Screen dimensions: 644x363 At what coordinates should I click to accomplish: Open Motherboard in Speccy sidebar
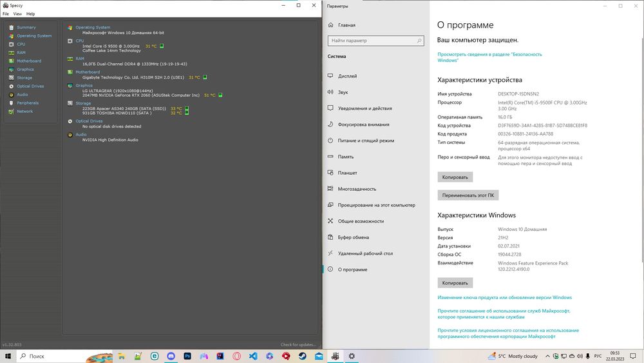click(29, 61)
